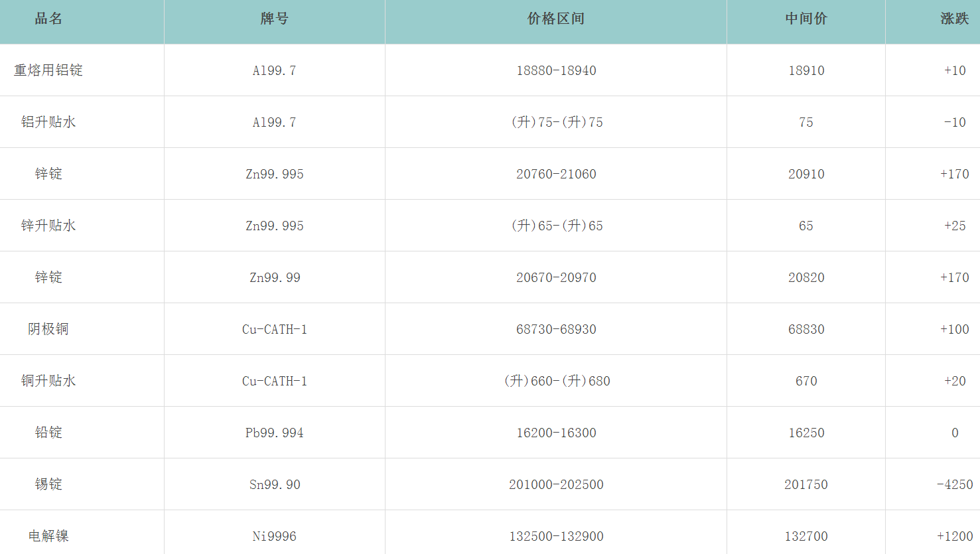This screenshot has height=554, width=980.
Task: Select the 重熔用铝锭 product name
Action: (x=48, y=70)
